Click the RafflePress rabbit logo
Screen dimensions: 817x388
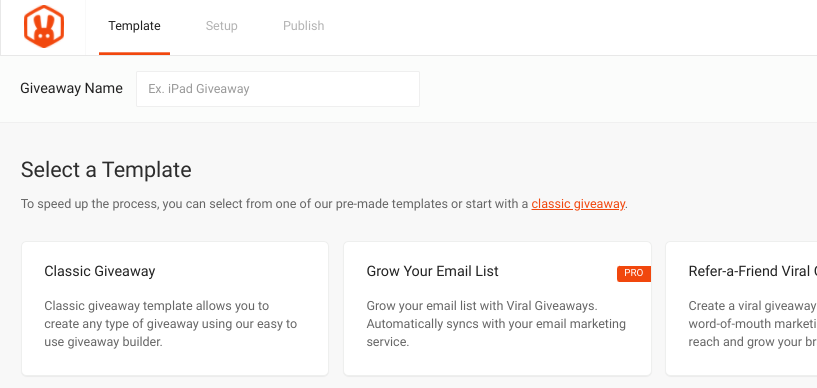click(x=44, y=27)
